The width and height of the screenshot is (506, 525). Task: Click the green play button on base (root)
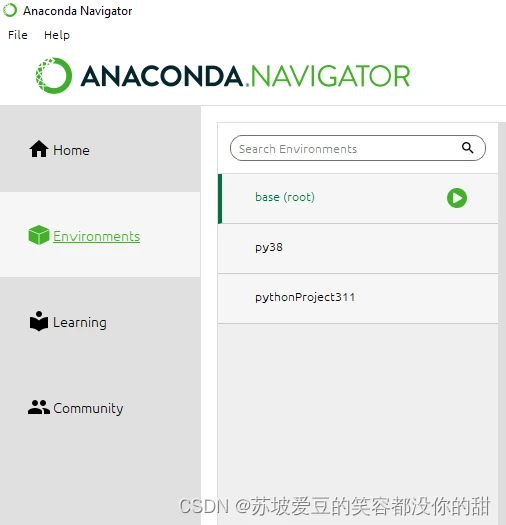coord(457,198)
